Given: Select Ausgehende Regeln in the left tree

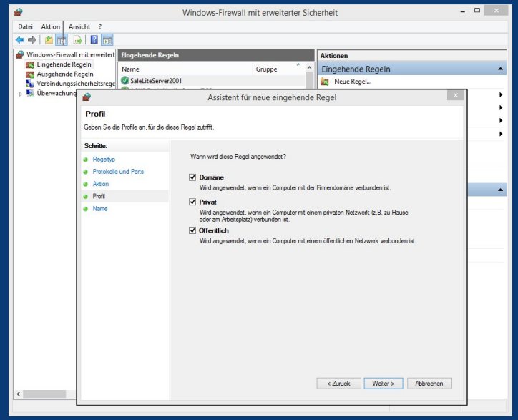Looking at the screenshot, I should 64,74.
